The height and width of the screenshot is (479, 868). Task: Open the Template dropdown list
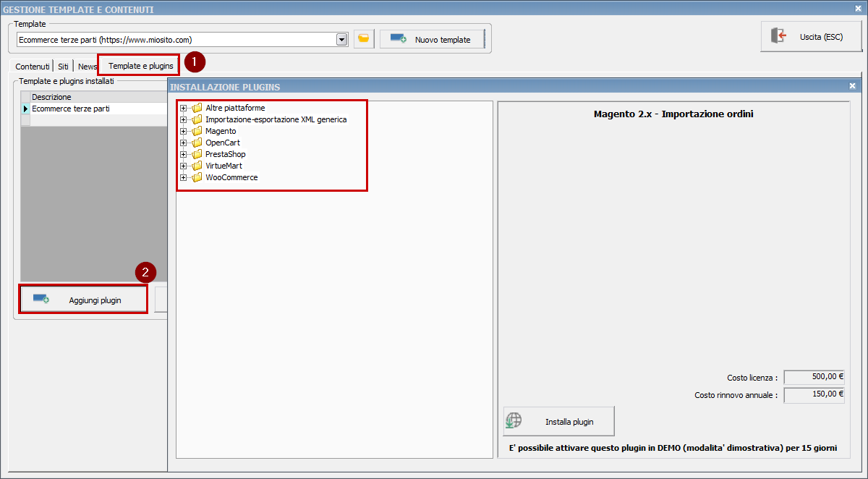[342, 40]
